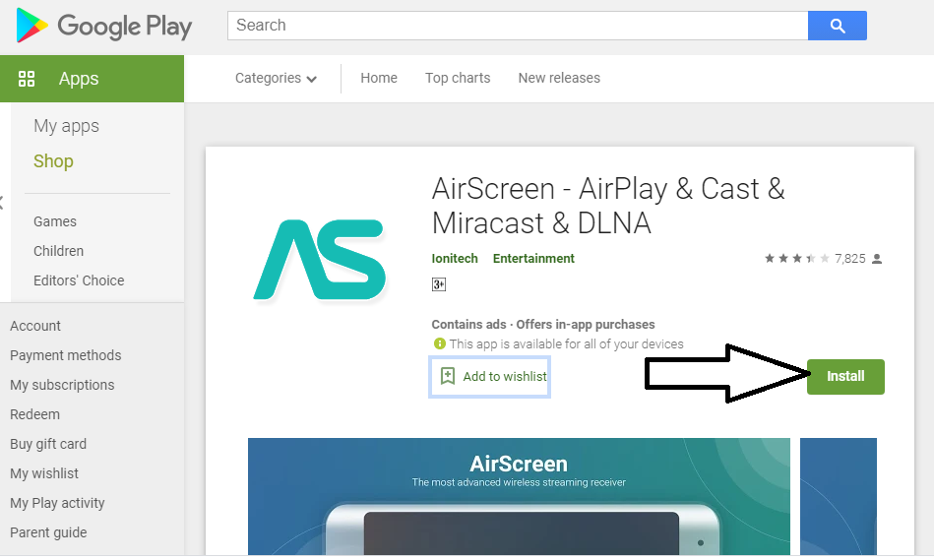Screen dimensions: 934x560
Task: Open the AirScreen promo screenshot
Action: coord(519,497)
